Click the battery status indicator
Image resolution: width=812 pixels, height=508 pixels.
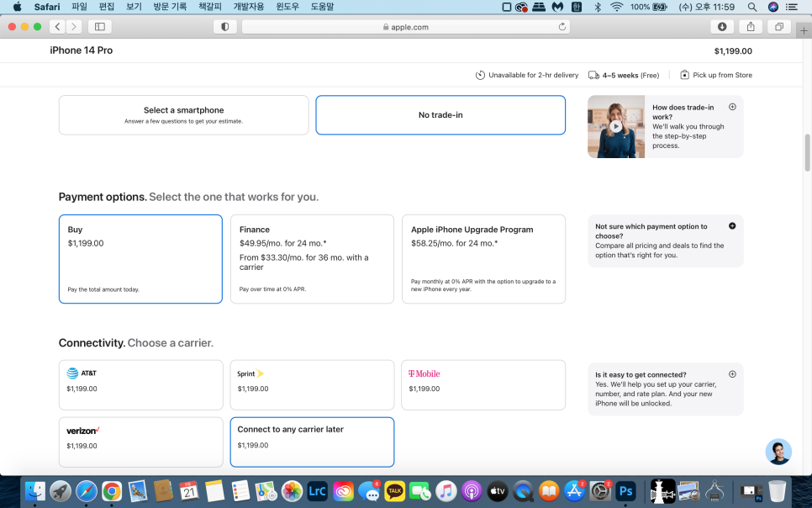point(649,7)
